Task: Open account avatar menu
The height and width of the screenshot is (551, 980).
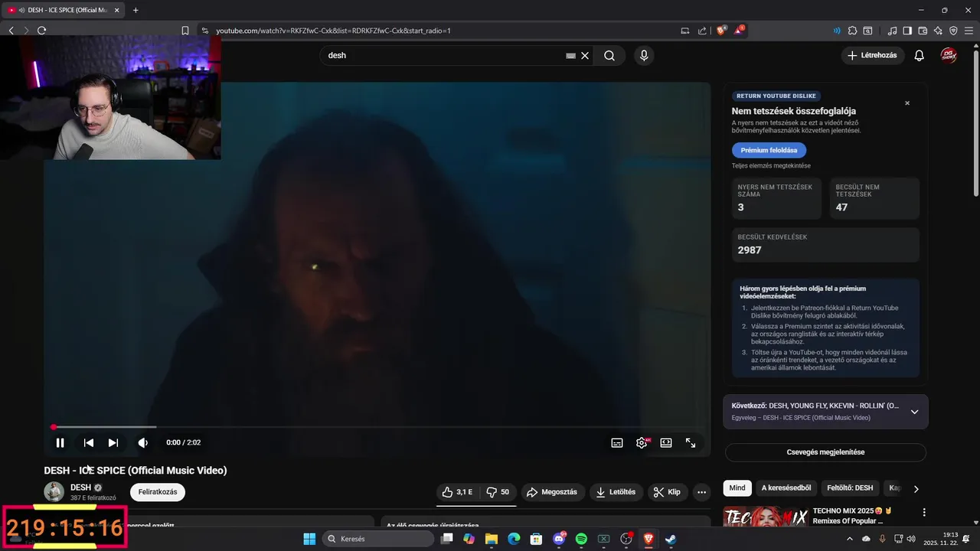Action: [x=949, y=55]
